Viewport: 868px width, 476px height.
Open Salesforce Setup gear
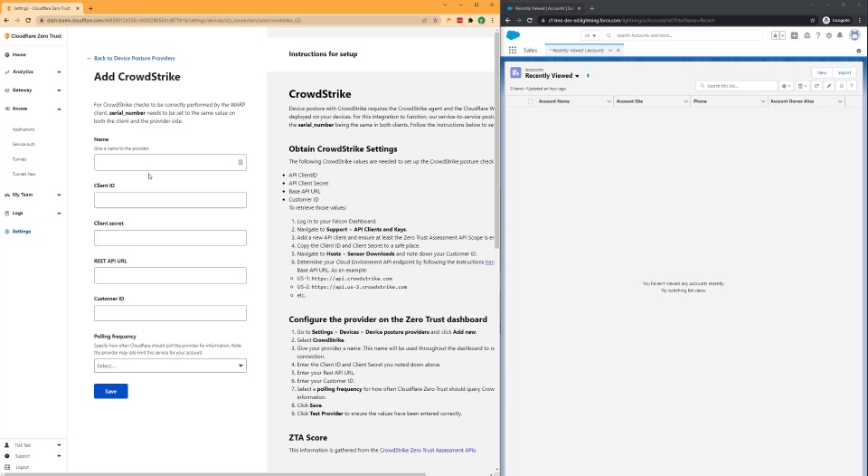click(829, 35)
